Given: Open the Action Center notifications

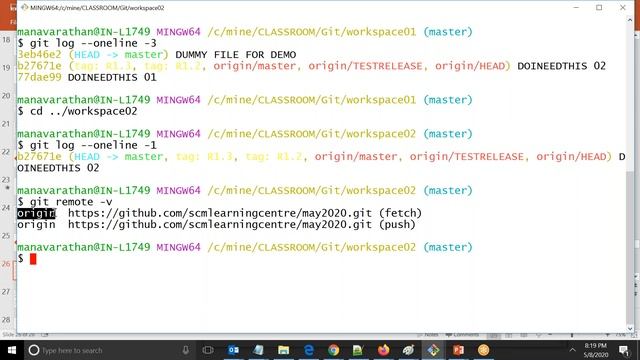Looking at the screenshot, I should point(624,350).
